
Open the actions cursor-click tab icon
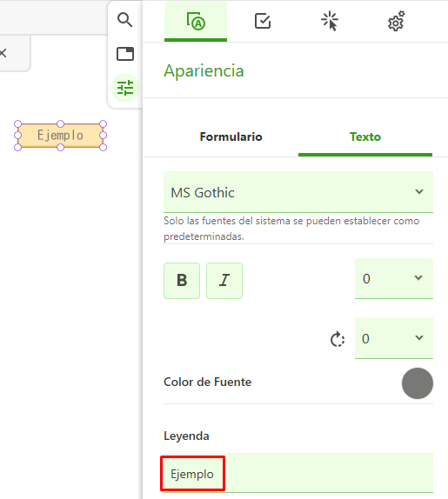point(330,21)
